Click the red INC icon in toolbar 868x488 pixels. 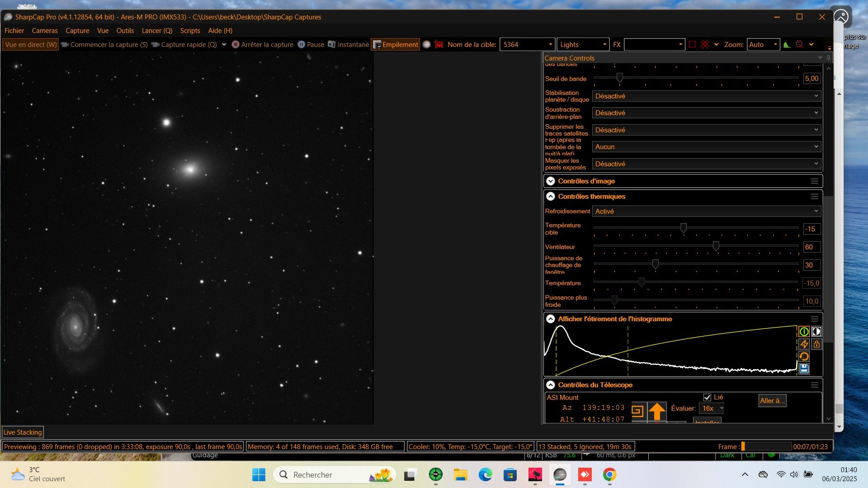(x=439, y=44)
